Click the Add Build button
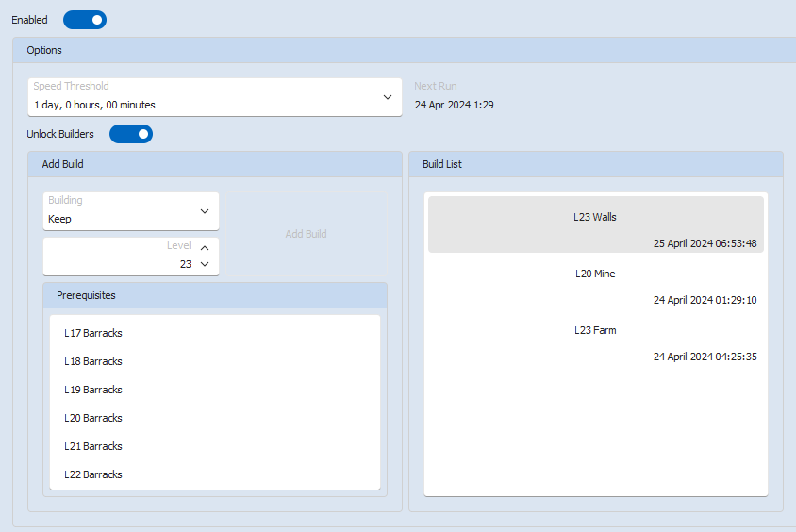Image resolution: width=796 pixels, height=532 pixels. click(306, 234)
